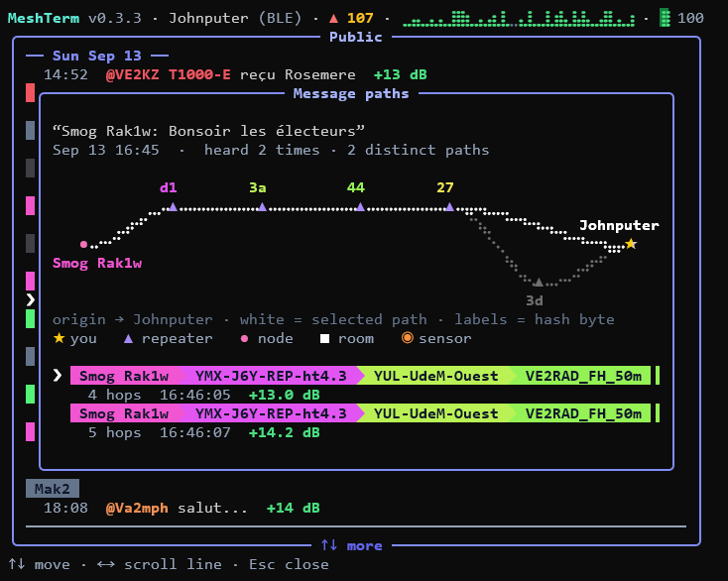Click the red color bar in left gutter

[x=30, y=92]
